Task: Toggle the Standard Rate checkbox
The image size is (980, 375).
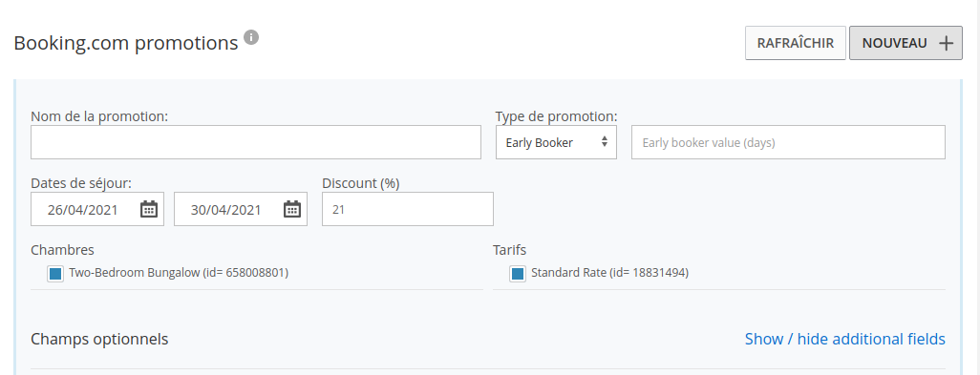Action: pyautogui.click(x=517, y=273)
